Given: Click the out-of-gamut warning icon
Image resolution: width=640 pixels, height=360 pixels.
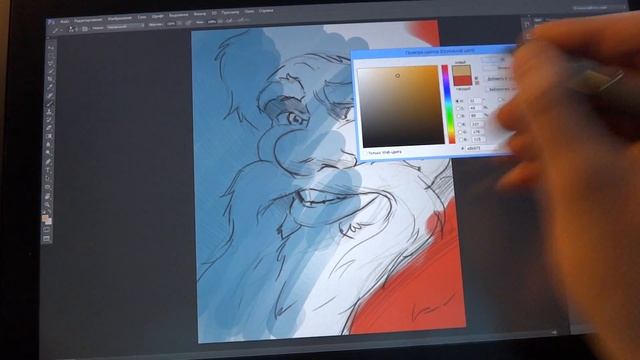Looking at the screenshot, I should coord(476,78).
